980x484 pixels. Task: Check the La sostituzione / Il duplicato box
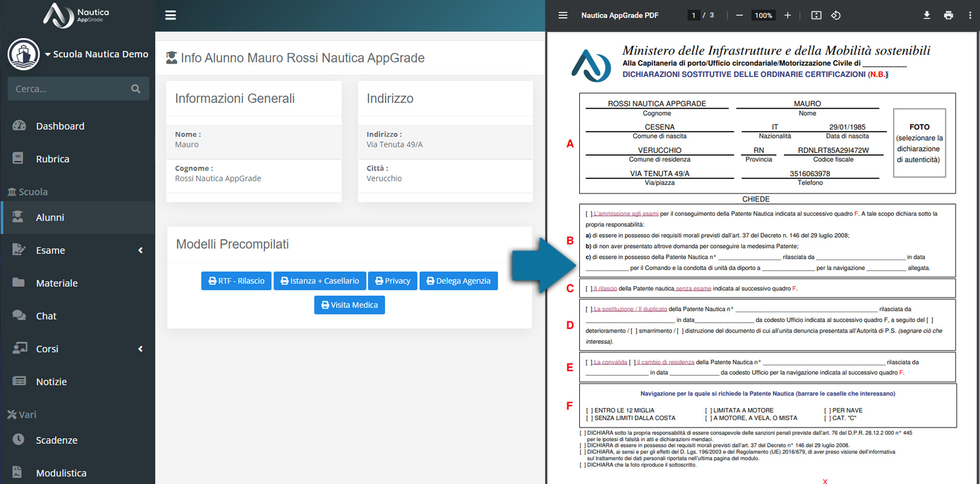589,309
